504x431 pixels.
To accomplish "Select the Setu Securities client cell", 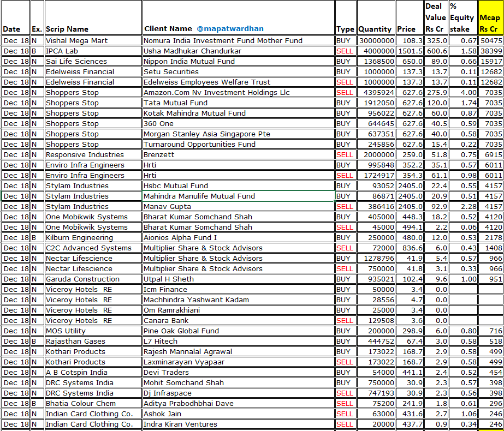I will 239,71.
